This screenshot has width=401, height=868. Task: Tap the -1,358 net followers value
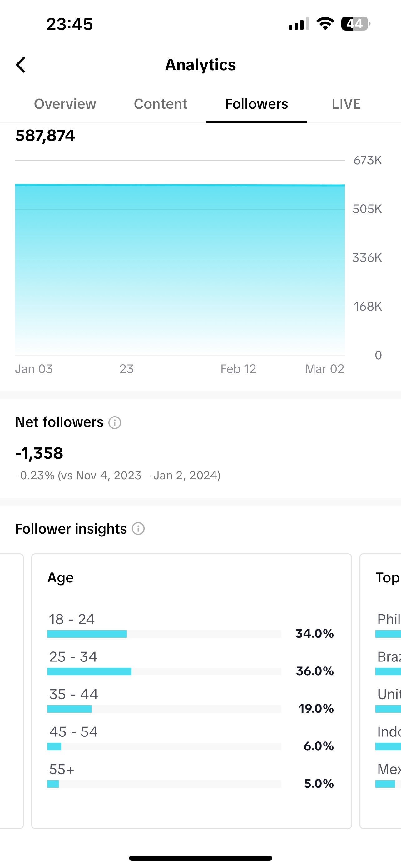39,453
